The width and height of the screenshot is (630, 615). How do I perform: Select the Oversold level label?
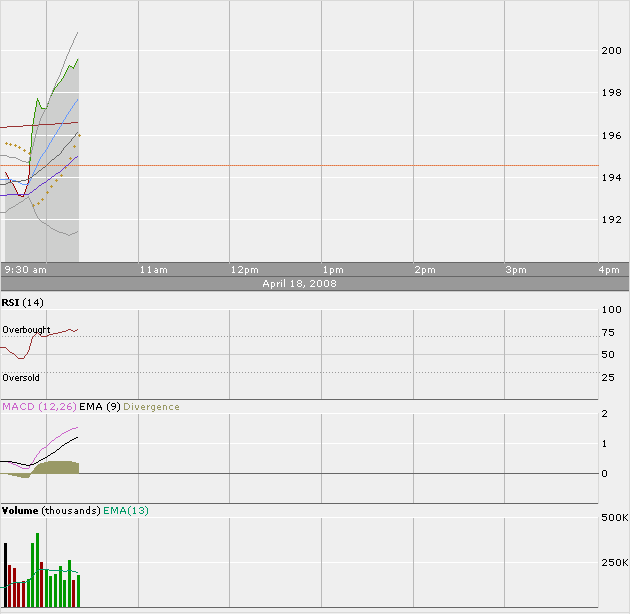[x=21, y=378]
